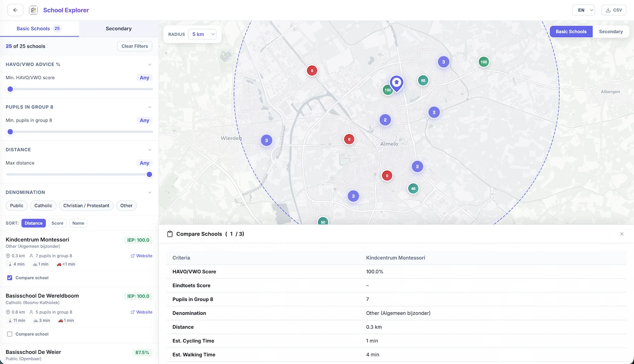This screenshot has width=634, height=364.
Task: Collapse the Pupils in Group 8 section
Action: [x=150, y=107]
